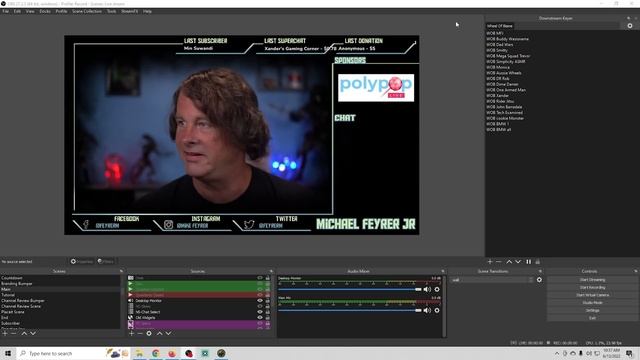This screenshot has height=360, width=640.
Task: Adjust the Desktop Monitor volume slider
Action: (x=350, y=289)
